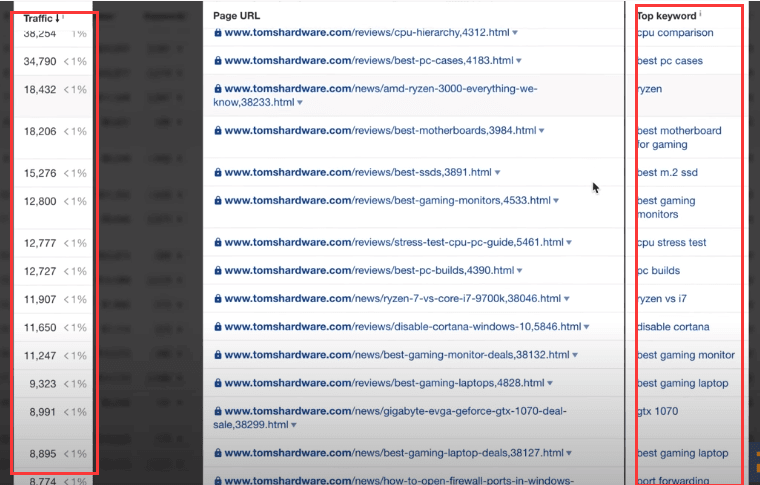Open the best-pc-cases,4183.html page link
The height and width of the screenshot is (485, 760).
pos(369,61)
